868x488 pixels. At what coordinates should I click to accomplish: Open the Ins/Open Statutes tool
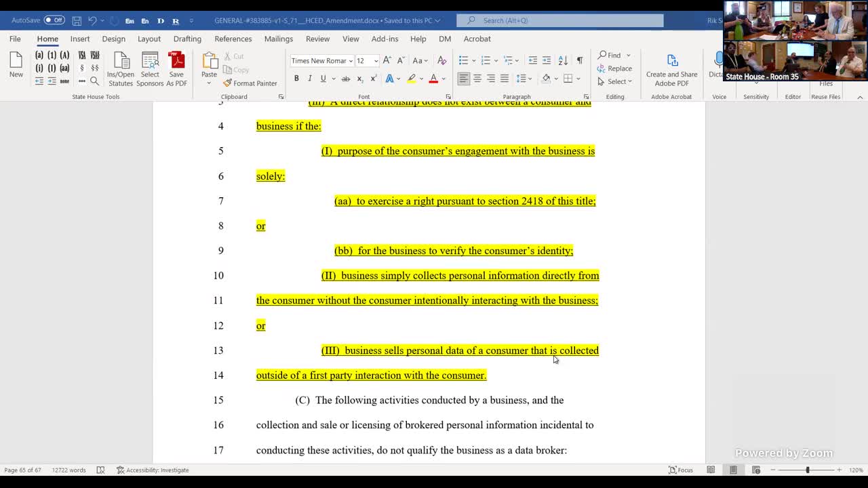click(121, 62)
